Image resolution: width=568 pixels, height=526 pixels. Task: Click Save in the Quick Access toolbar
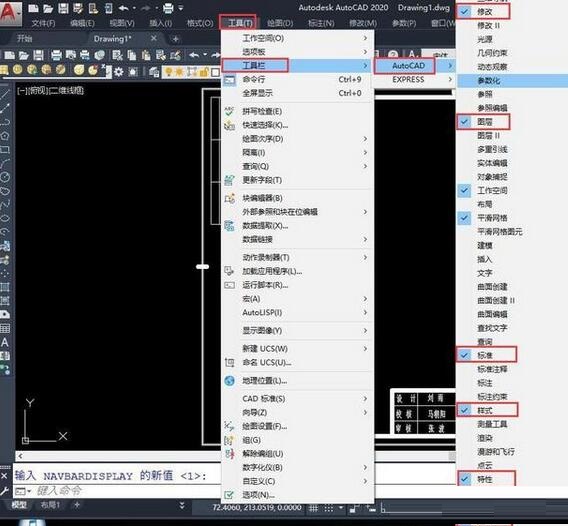63,8
